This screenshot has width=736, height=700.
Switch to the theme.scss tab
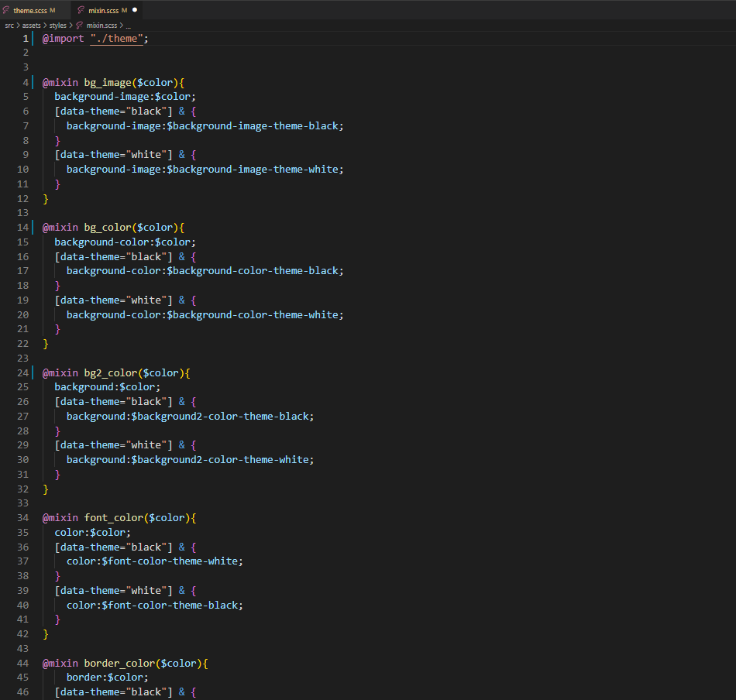coord(34,10)
